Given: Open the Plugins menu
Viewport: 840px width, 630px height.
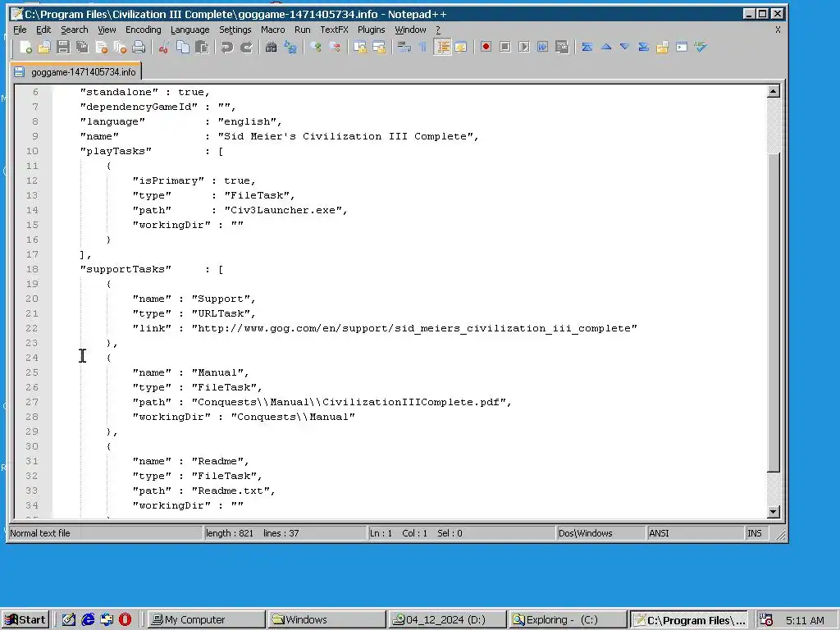Looking at the screenshot, I should tap(372, 30).
